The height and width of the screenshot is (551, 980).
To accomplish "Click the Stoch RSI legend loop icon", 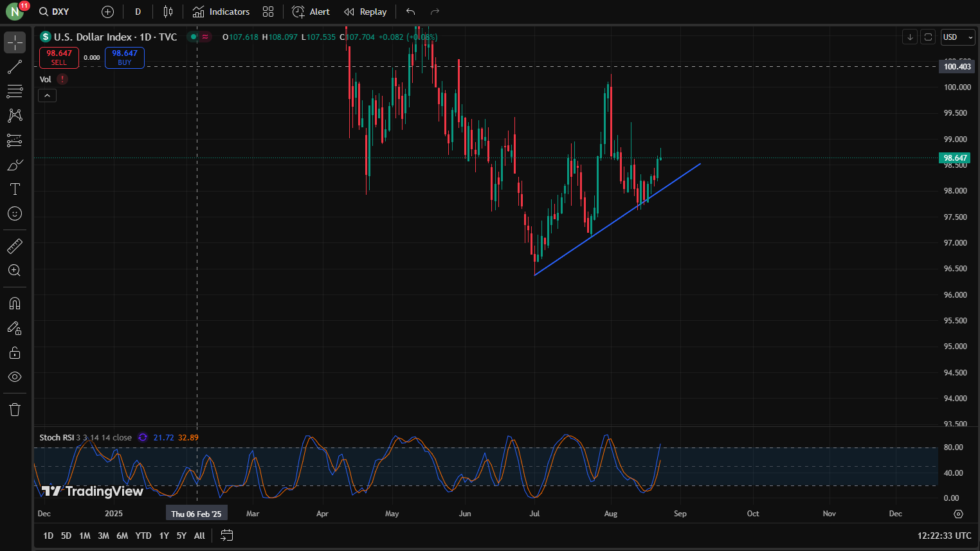I will [x=143, y=438].
